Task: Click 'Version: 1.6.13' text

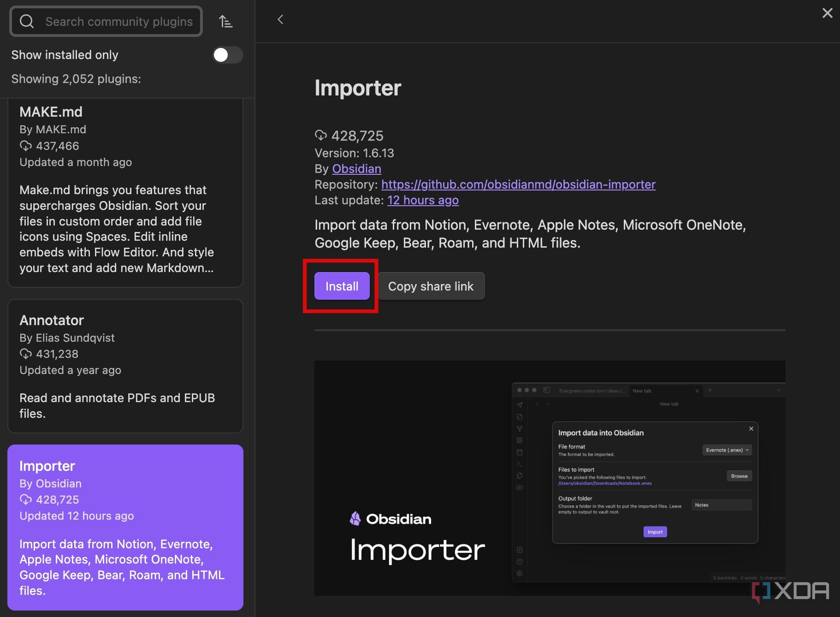Action: 354,153
